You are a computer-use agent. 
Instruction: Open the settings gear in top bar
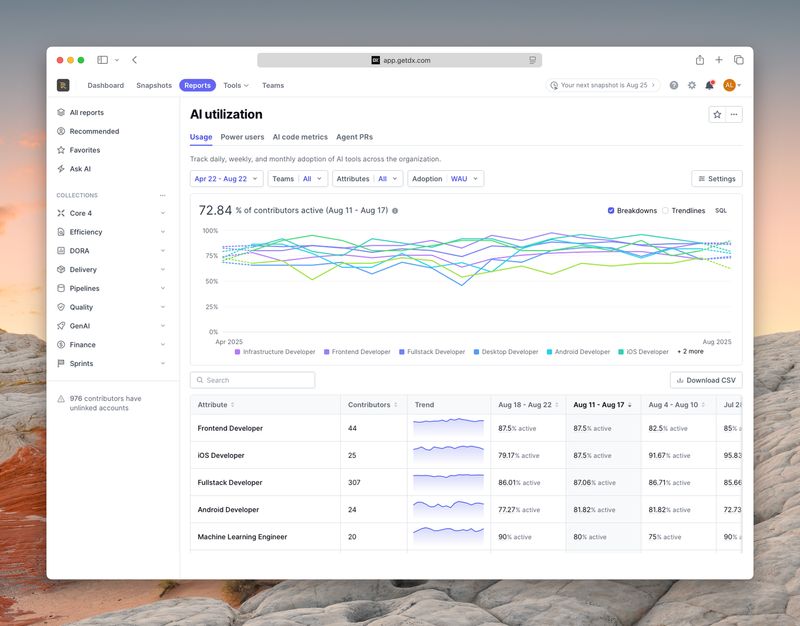(x=691, y=86)
